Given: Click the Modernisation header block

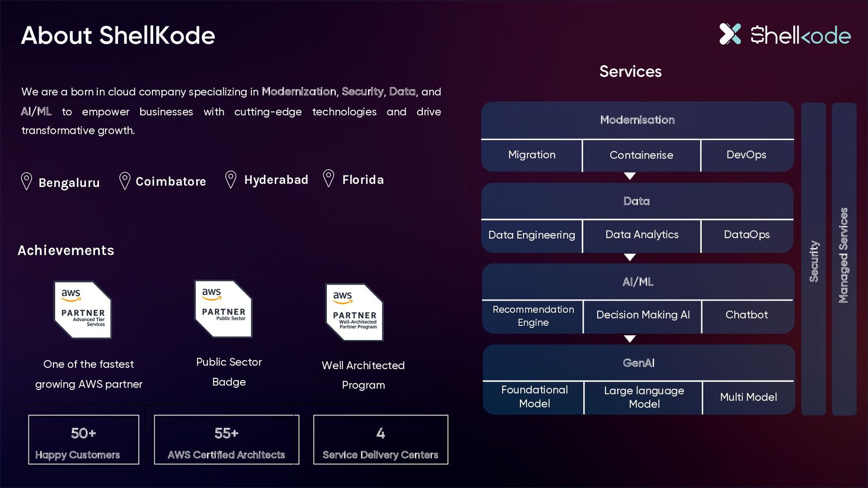Looking at the screenshot, I should pos(637,120).
